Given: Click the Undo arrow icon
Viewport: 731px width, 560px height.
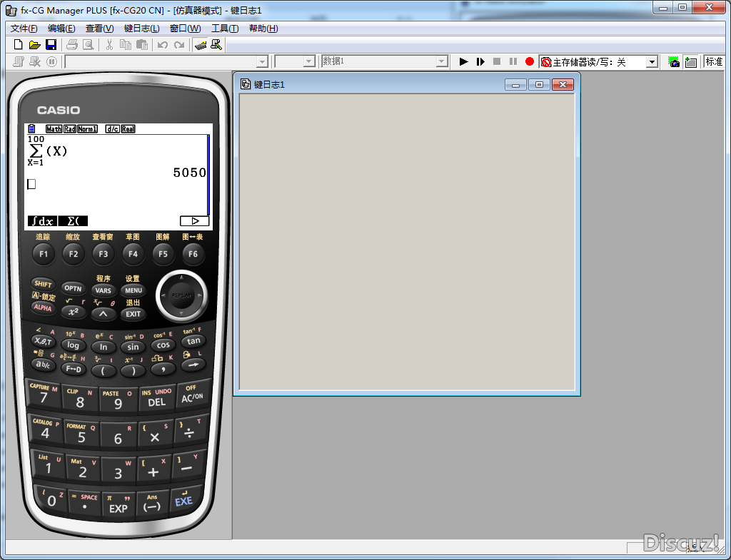Looking at the screenshot, I should coord(162,45).
